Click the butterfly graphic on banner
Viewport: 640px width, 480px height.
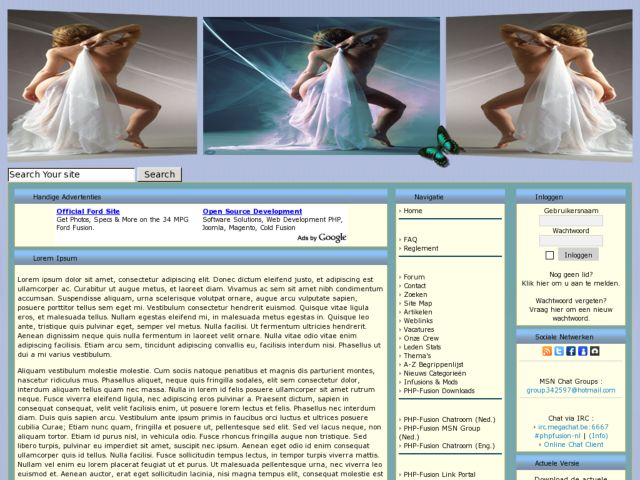pos(441,147)
